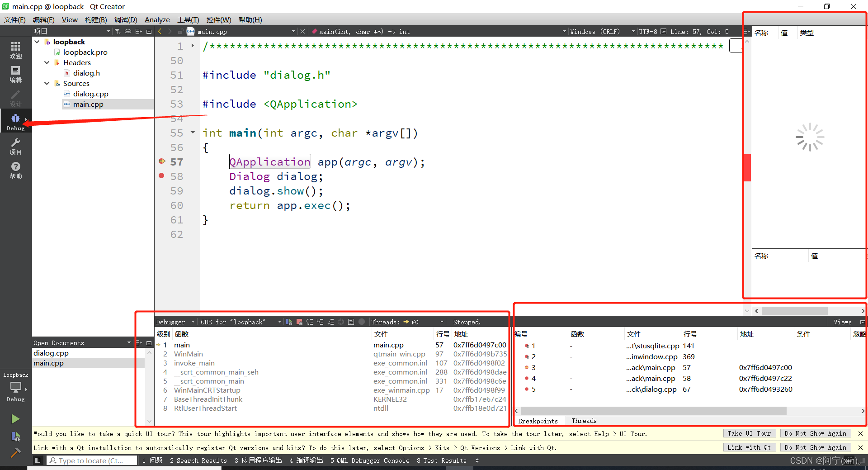Screen dimensions: 868x470
Task: Click Do Not Show Again for Qt link
Action: tap(815, 447)
